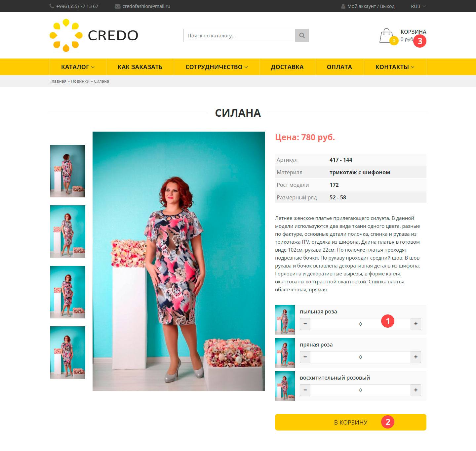Screen dimensions: 476x451
Task: Open the shopping cart bag icon
Action: pos(386,36)
